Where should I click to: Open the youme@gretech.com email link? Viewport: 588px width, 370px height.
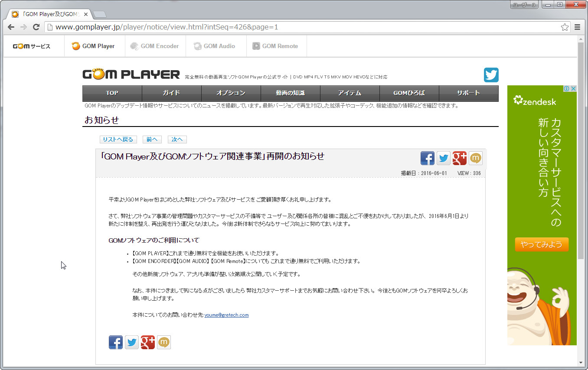pyautogui.click(x=226, y=315)
